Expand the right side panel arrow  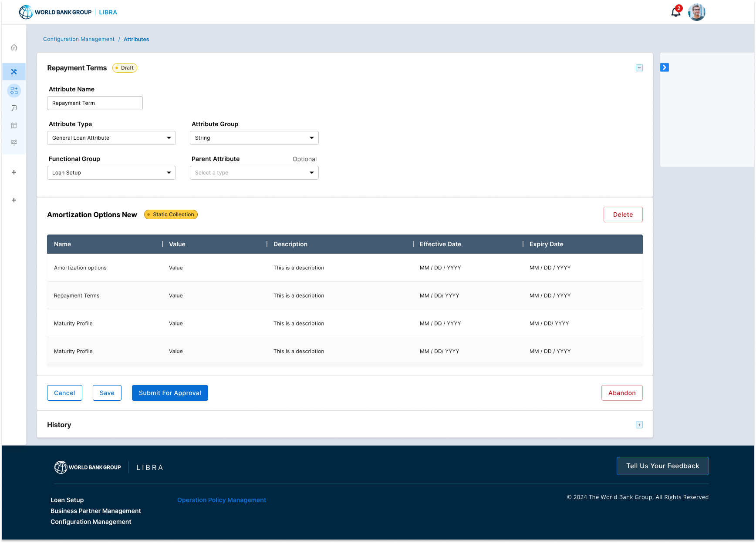click(x=665, y=67)
